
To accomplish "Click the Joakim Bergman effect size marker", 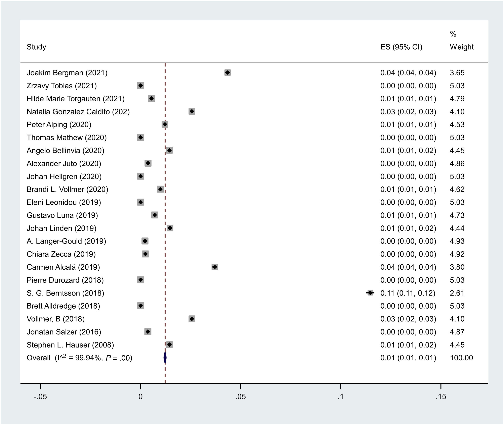I will point(227,72).
